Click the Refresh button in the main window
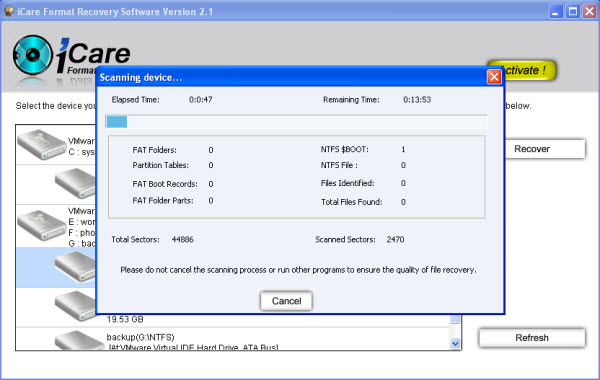Image resolution: width=600 pixels, height=380 pixels. [x=532, y=338]
